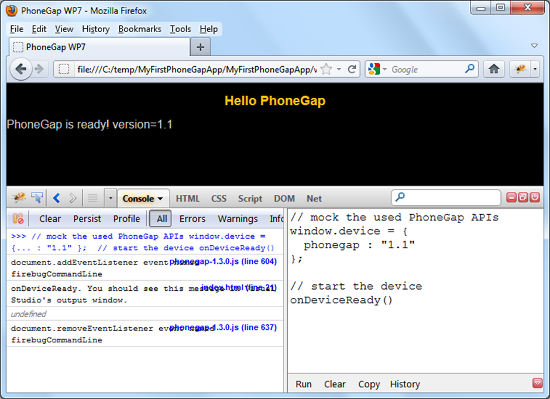The width and height of the screenshot is (550, 399).
Task: Click the Firefox back arrow button
Action: [21, 69]
